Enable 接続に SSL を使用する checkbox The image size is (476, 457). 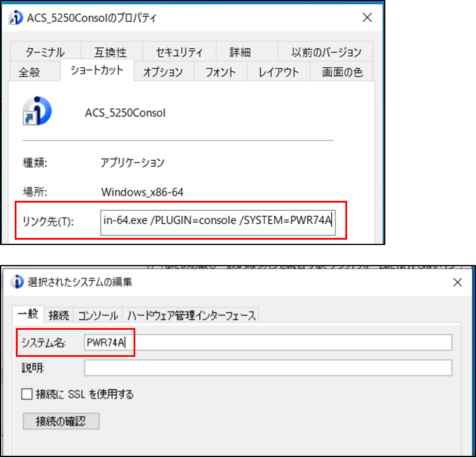pyautogui.click(x=27, y=394)
